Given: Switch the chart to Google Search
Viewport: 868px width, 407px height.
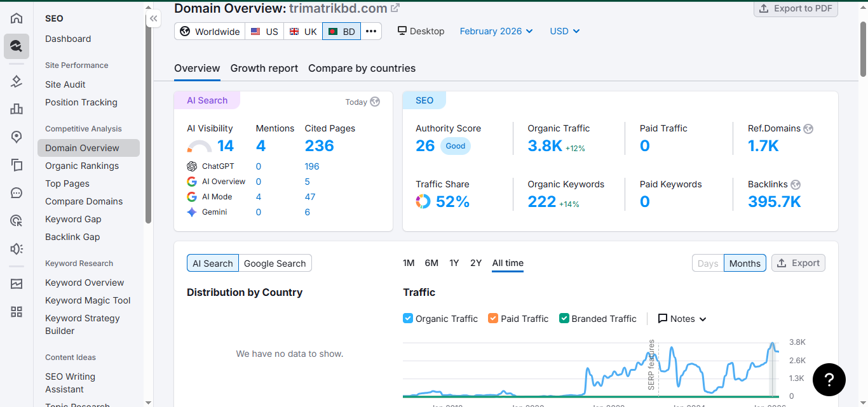Looking at the screenshot, I should click(x=275, y=264).
